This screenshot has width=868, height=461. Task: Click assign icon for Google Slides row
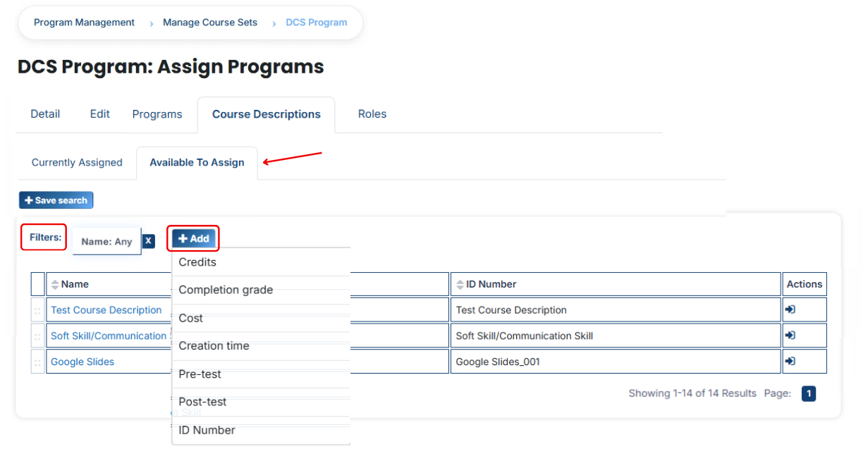[x=790, y=361]
